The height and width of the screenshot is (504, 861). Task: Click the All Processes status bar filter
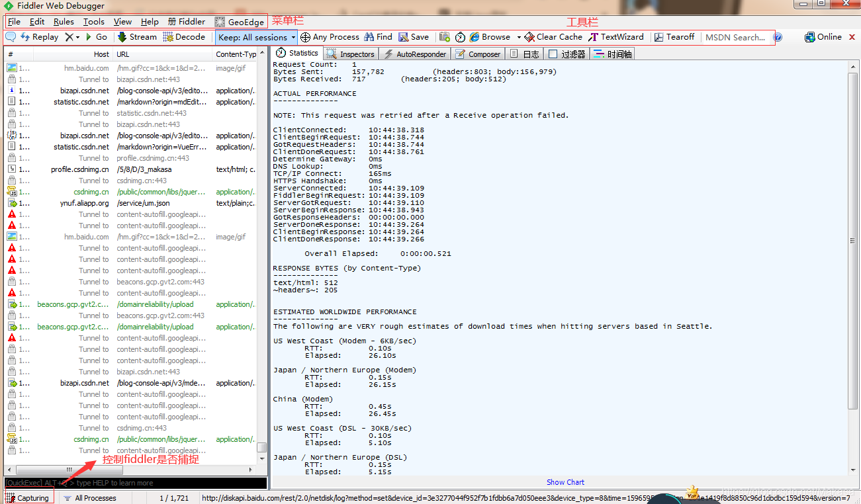coord(90,498)
